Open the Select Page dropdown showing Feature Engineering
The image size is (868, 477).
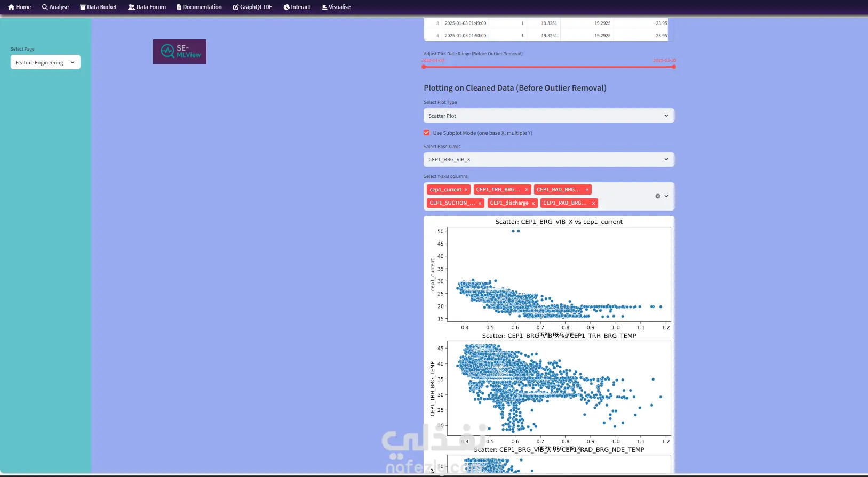(45, 62)
